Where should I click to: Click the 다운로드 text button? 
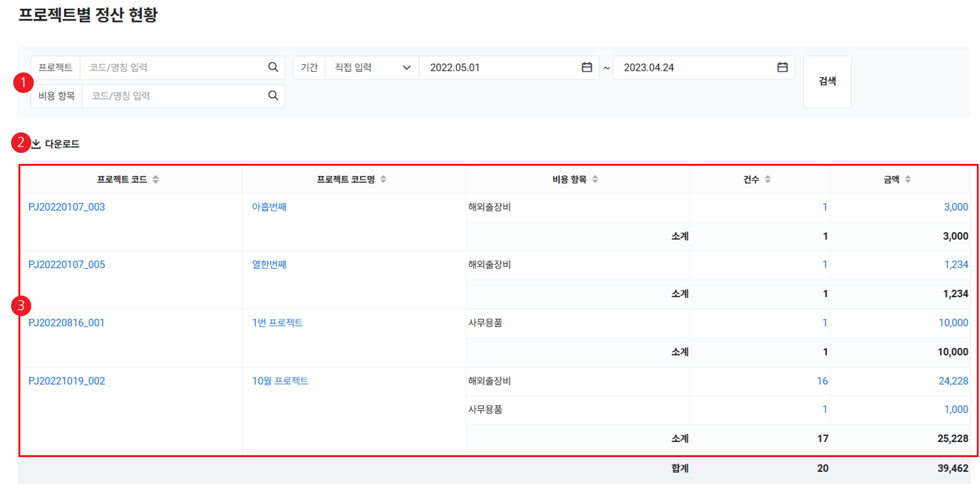click(62, 144)
